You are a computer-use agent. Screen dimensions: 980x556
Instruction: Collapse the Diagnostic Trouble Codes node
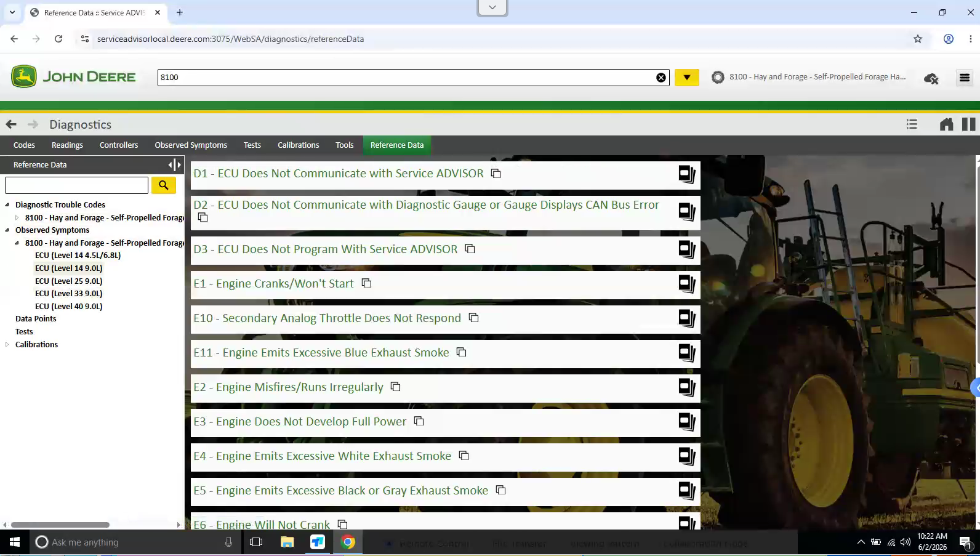[x=7, y=205]
